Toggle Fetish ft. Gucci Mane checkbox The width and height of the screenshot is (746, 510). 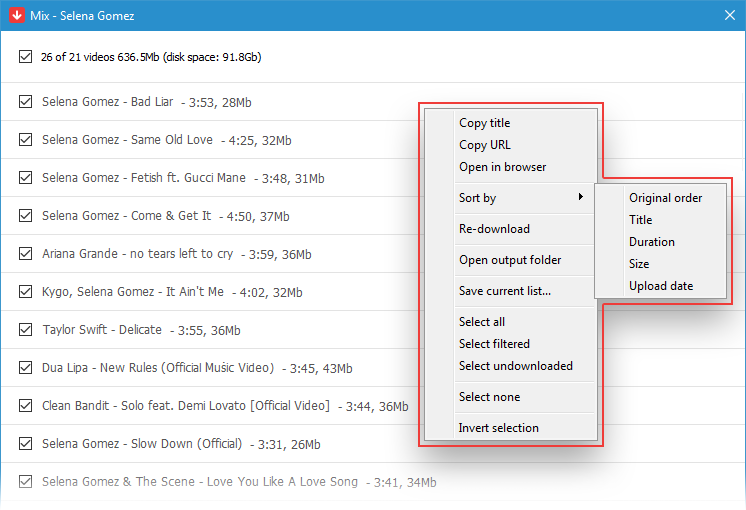click(x=25, y=177)
